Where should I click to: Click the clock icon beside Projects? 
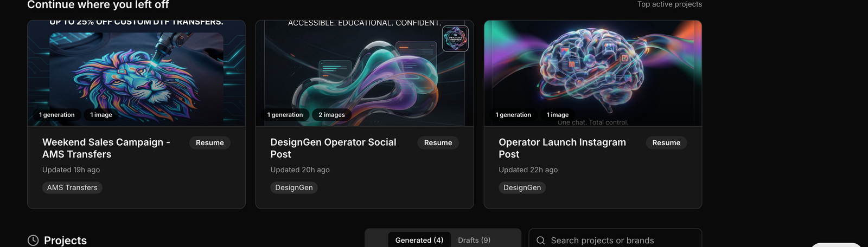point(33,240)
